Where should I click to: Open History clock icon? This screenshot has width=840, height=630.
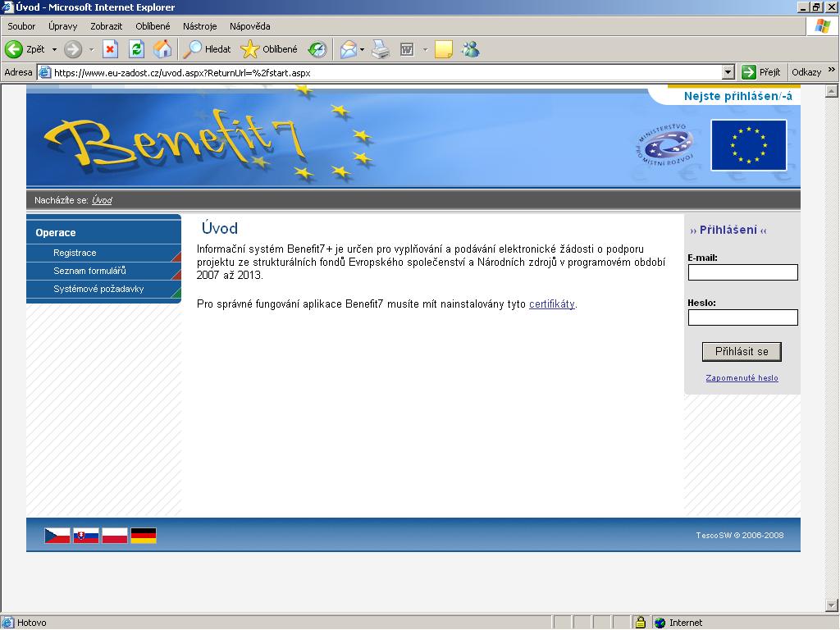[317, 49]
